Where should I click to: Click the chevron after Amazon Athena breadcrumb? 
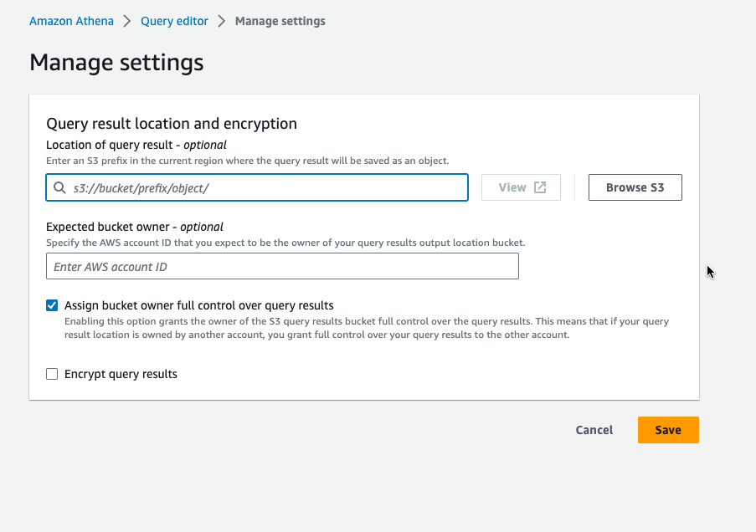(127, 21)
